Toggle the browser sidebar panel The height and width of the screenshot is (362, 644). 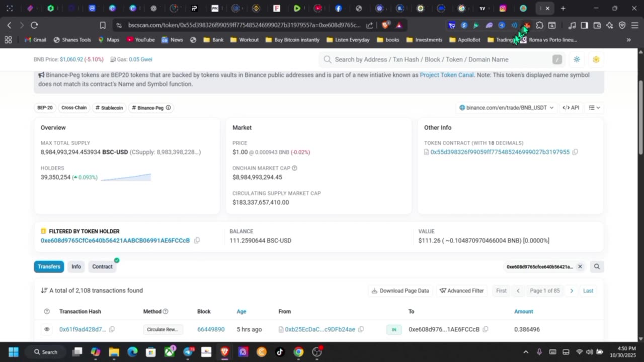(584, 25)
